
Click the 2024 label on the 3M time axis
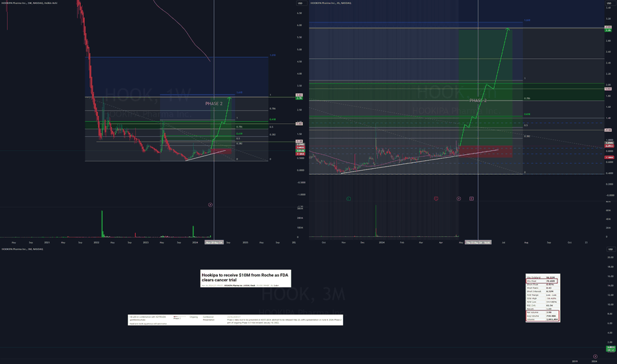[594, 361]
